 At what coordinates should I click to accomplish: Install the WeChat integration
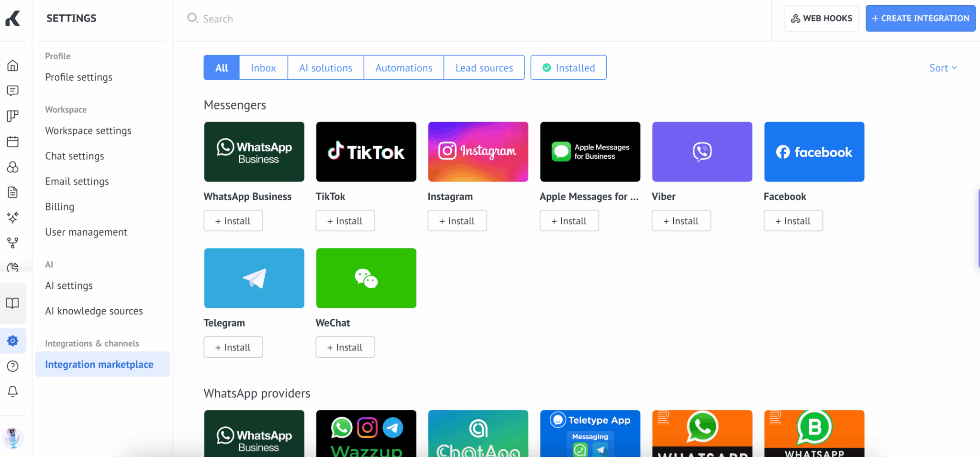click(x=345, y=347)
